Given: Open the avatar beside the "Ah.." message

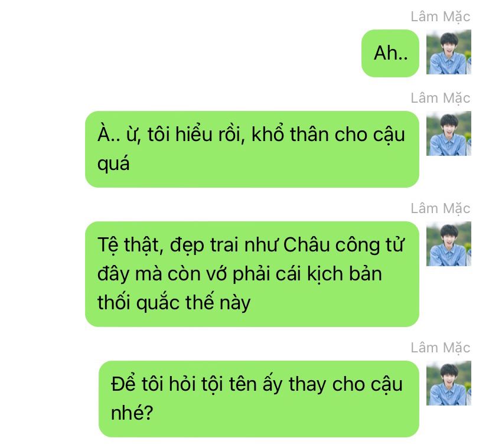Looking at the screenshot, I should [x=448, y=52].
